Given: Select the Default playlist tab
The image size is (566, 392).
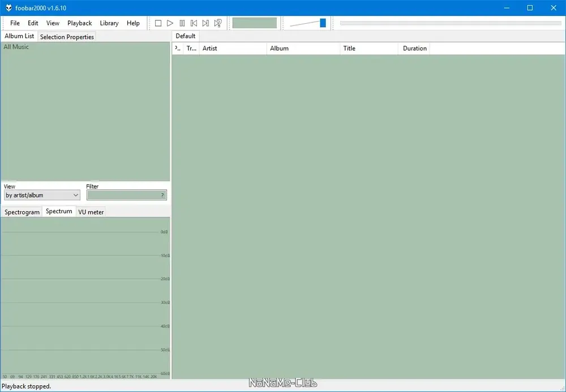Looking at the screenshot, I should pos(186,36).
